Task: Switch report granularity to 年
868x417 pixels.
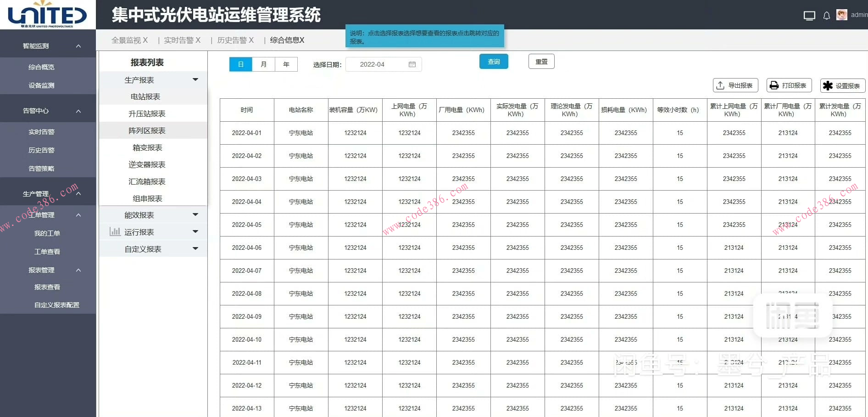Action: pos(286,64)
